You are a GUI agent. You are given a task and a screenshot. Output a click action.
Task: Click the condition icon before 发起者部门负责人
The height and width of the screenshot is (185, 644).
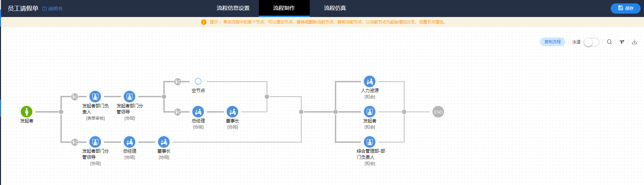pos(75,97)
